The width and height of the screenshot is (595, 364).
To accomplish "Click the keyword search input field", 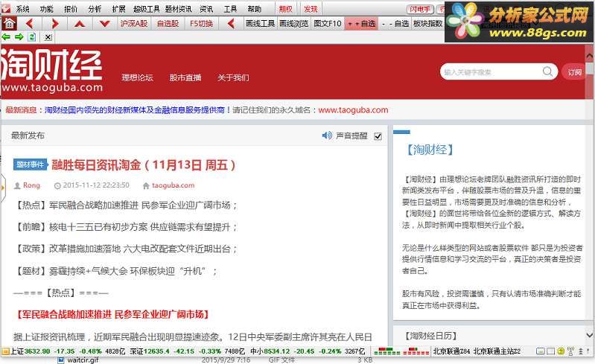I will coord(491,71).
